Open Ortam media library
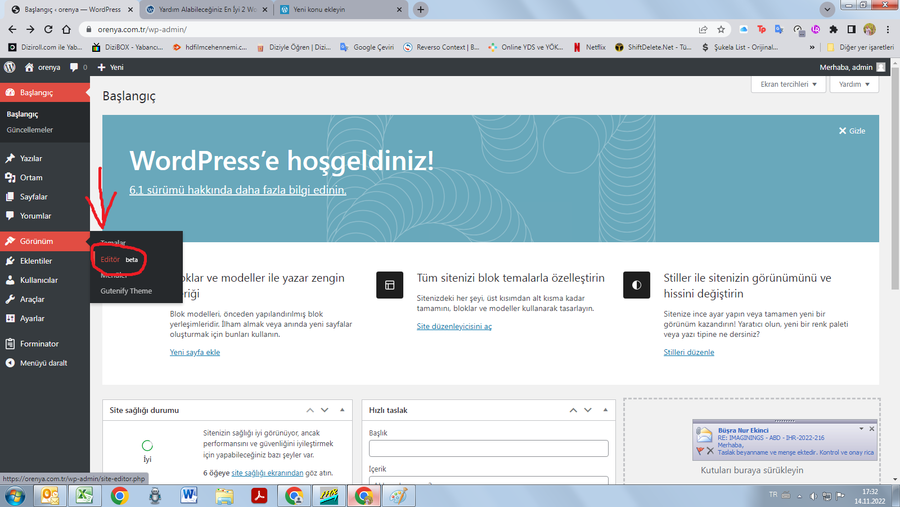This screenshot has height=507, width=900. click(31, 177)
